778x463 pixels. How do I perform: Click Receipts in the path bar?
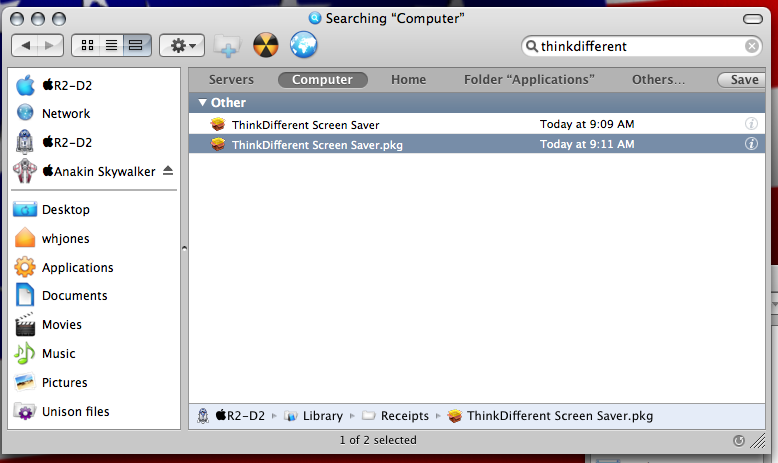pyautogui.click(x=395, y=415)
